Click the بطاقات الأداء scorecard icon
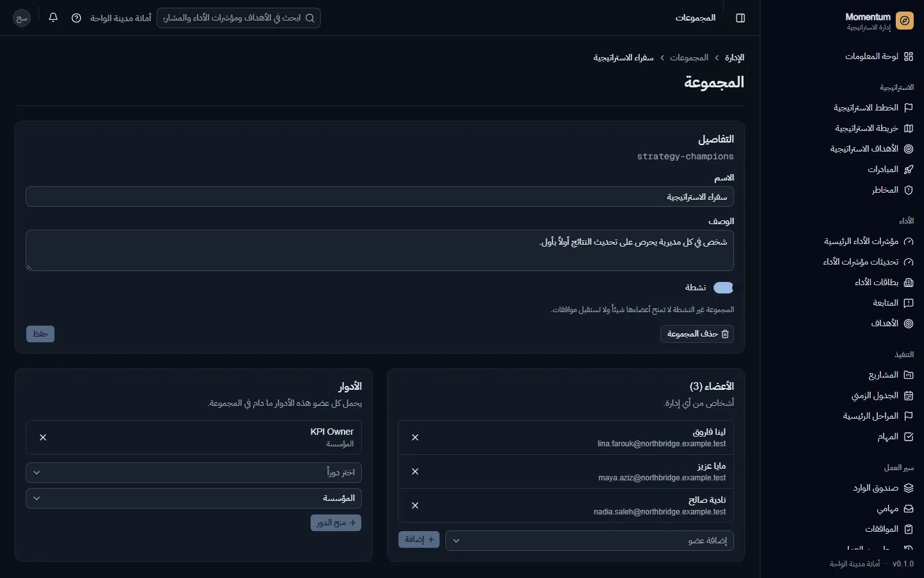This screenshot has height=578, width=924. pos(909,283)
